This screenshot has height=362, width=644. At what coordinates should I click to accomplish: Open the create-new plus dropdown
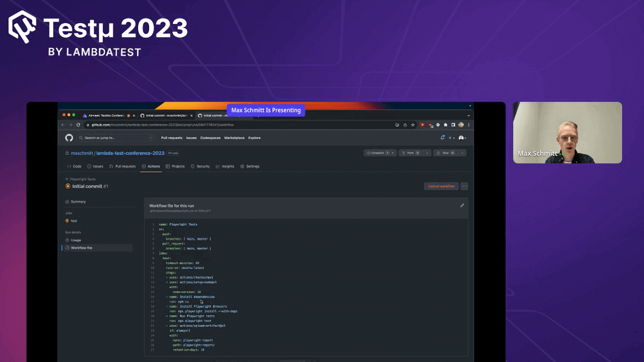[x=451, y=138]
